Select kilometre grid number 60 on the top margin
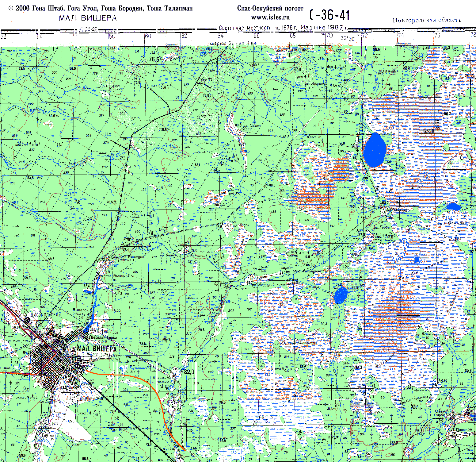 coord(148,36)
